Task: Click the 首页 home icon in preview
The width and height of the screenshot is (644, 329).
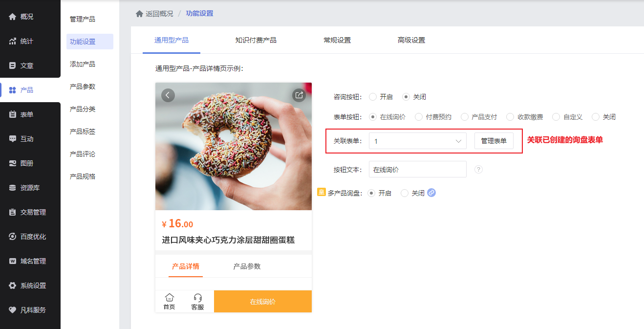Action: coord(169,297)
